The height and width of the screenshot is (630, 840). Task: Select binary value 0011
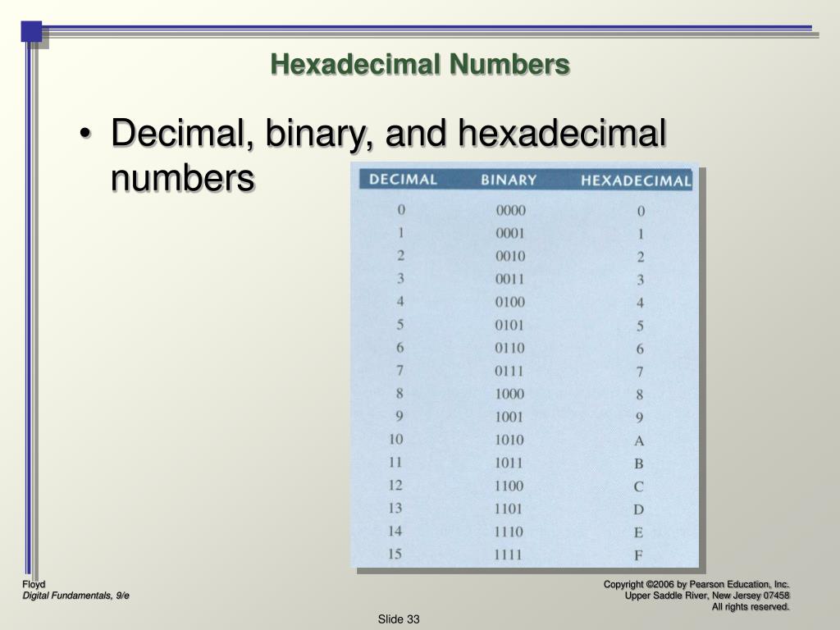pos(509,280)
